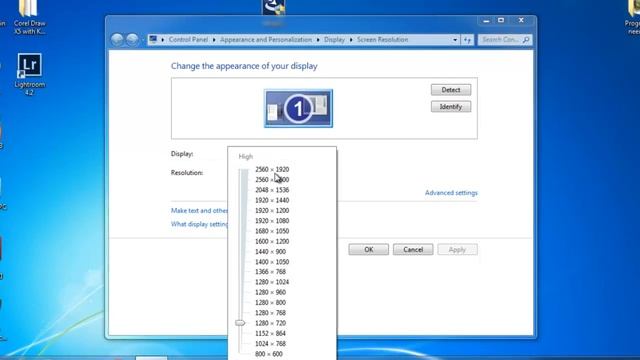Click the Forward navigation arrow
The height and width of the screenshot is (360, 640).
coord(132,40)
